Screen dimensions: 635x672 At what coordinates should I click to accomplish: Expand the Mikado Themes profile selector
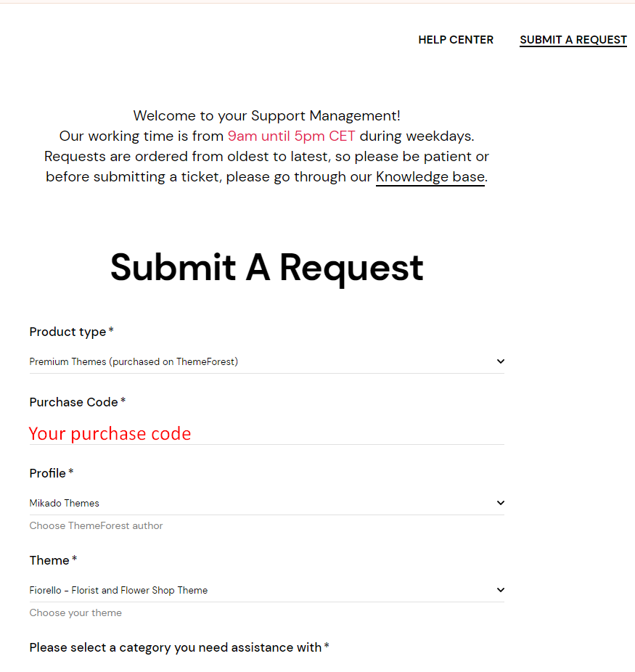[266, 503]
